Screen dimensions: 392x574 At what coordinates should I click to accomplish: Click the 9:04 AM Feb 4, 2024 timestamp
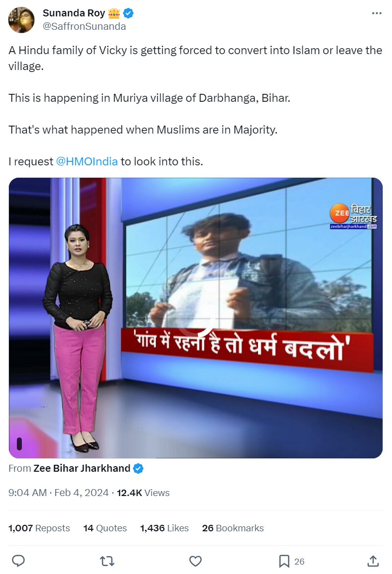click(59, 493)
